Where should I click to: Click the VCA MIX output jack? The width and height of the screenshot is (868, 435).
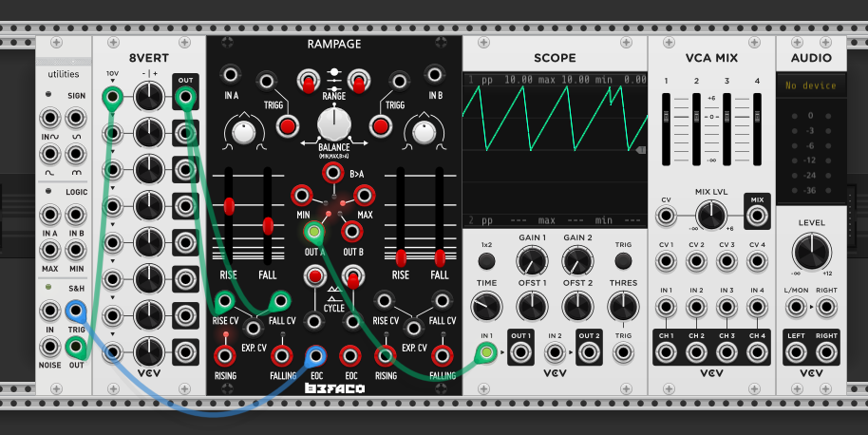(757, 217)
